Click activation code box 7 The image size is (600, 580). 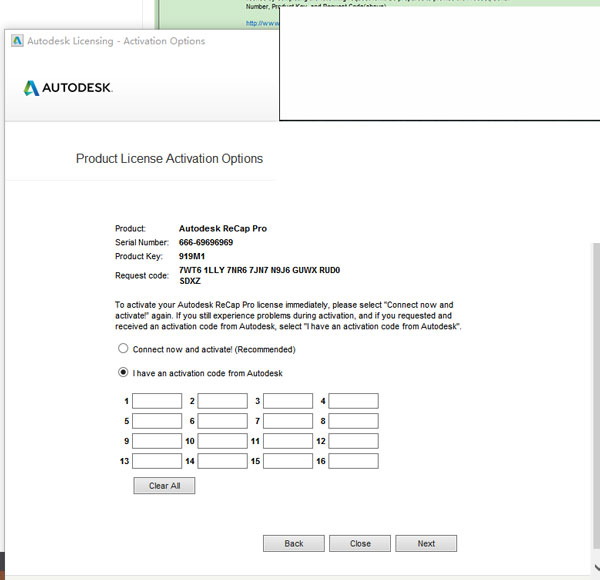288,421
